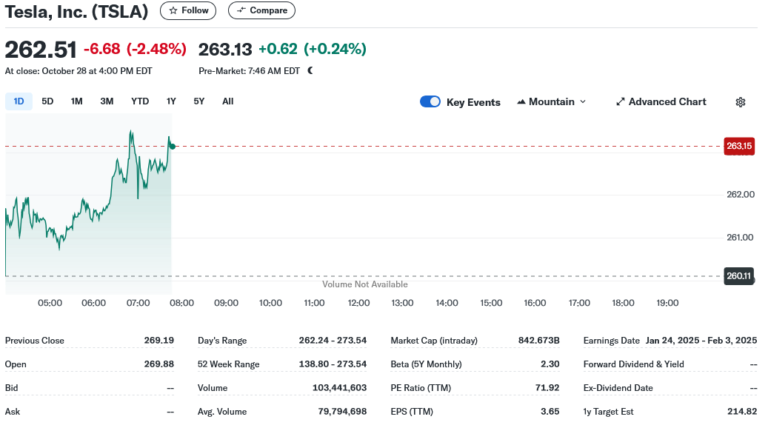Click the compare arrows icon
The width and height of the screenshot is (768, 428).
(241, 10)
